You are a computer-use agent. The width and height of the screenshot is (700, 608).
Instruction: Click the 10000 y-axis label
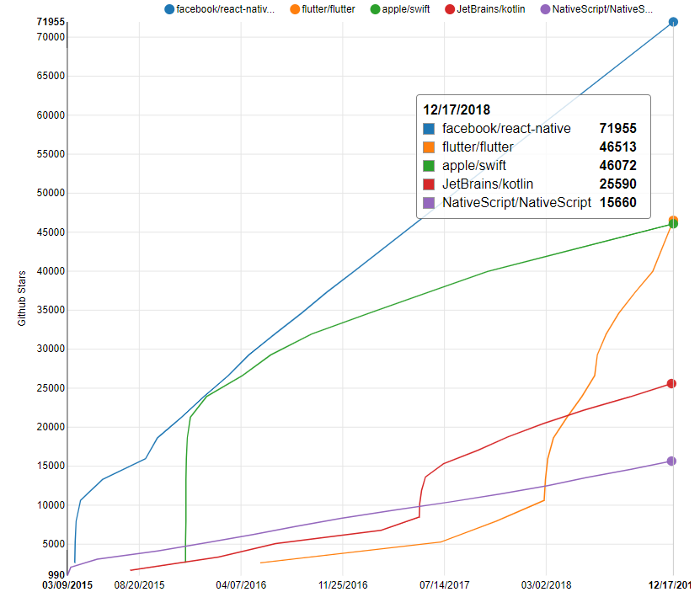pos(51,505)
